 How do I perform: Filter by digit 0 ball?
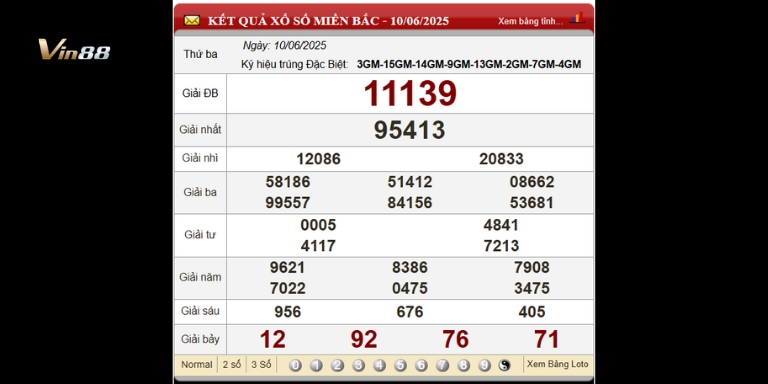(x=295, y=365)
